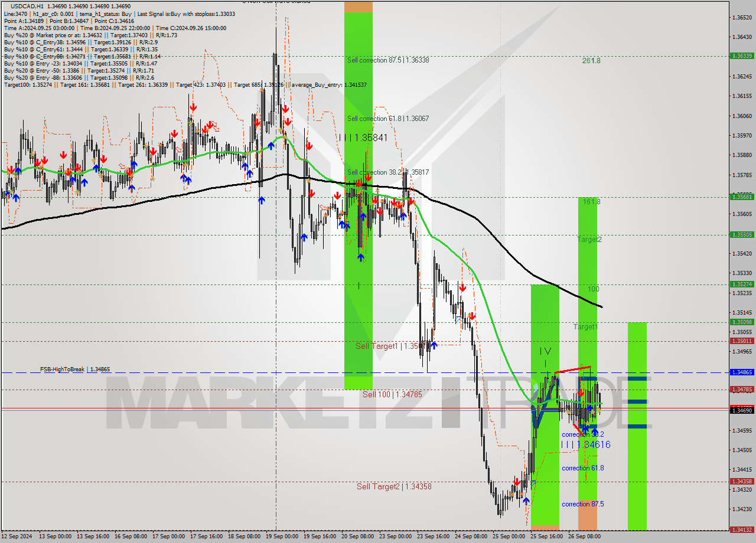Click the 'Sell Target2 | 1.34358' label
The height and width of the screenshot is (543, 756).
(x=394, y=486)
